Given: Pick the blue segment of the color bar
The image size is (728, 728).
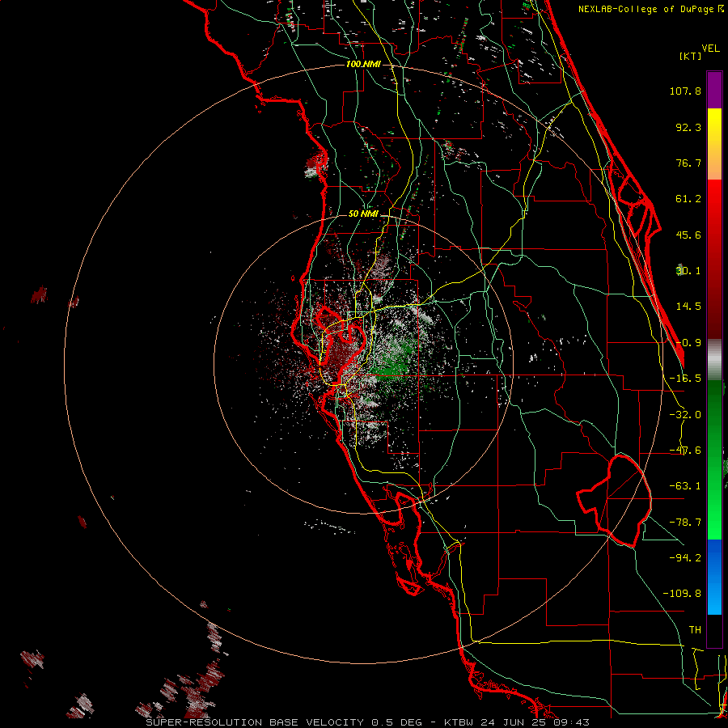Looking at the screenshot, I should click(714, 577).
